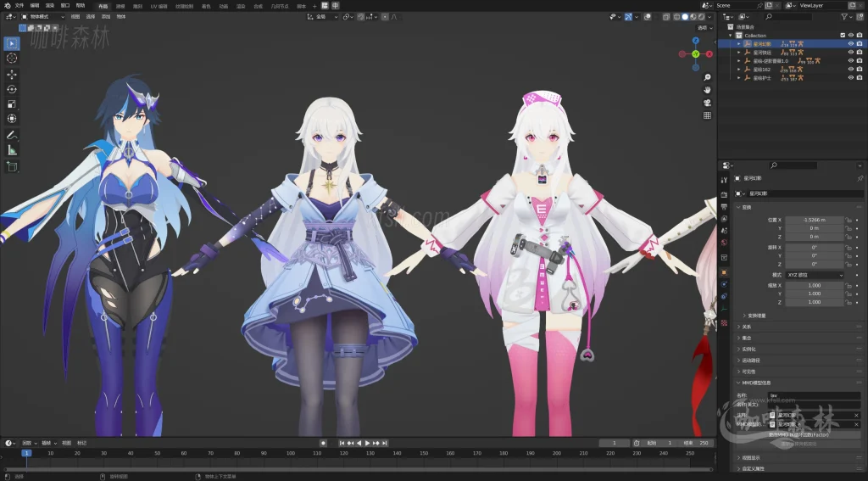The width and height of the screenshot is (868, 481).
Task: Open the World properties tab
Action: pyautogui.click(x=724, y=243)
